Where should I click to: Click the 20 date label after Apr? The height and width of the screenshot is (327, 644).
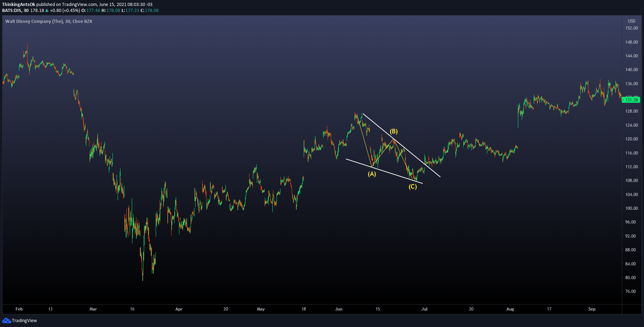[x=226, y=309]
